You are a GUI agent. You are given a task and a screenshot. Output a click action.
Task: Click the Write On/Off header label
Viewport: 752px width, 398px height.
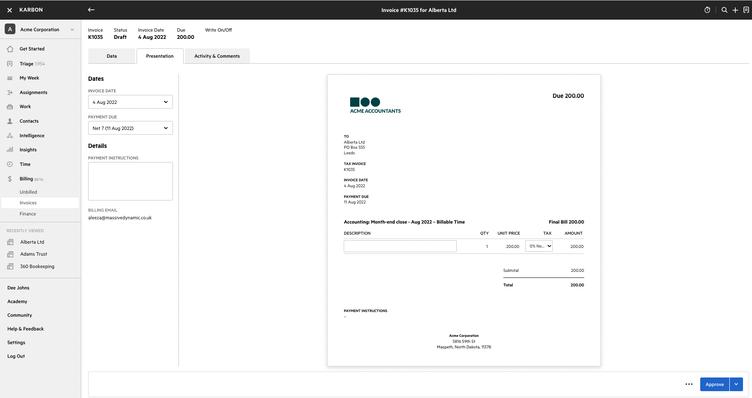(x=218, y=30)
